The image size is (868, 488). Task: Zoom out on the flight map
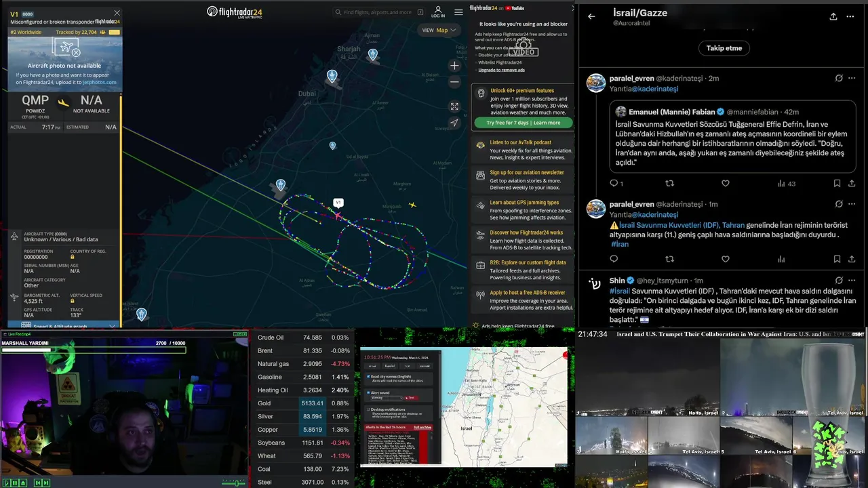coord(454,81)
